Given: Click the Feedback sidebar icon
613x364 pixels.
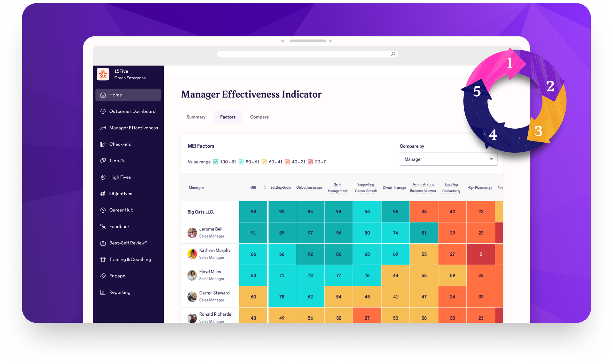Looking at the screenshot, I should tap(103, 227).
